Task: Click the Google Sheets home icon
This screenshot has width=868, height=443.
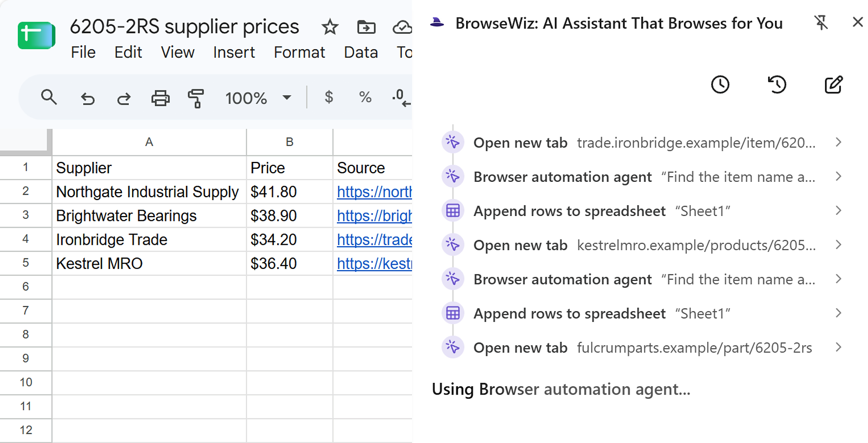Action: [x=37, y=35]
